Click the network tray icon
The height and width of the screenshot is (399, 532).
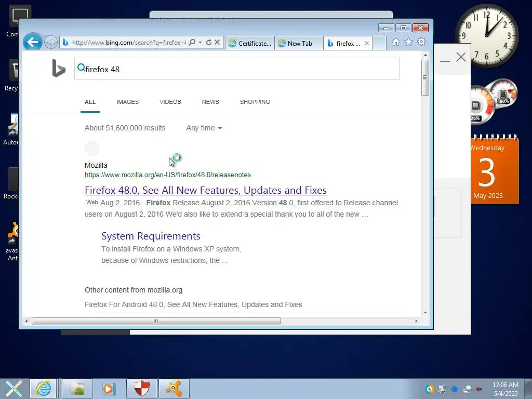pyautogui.click(x=467, y=389)
